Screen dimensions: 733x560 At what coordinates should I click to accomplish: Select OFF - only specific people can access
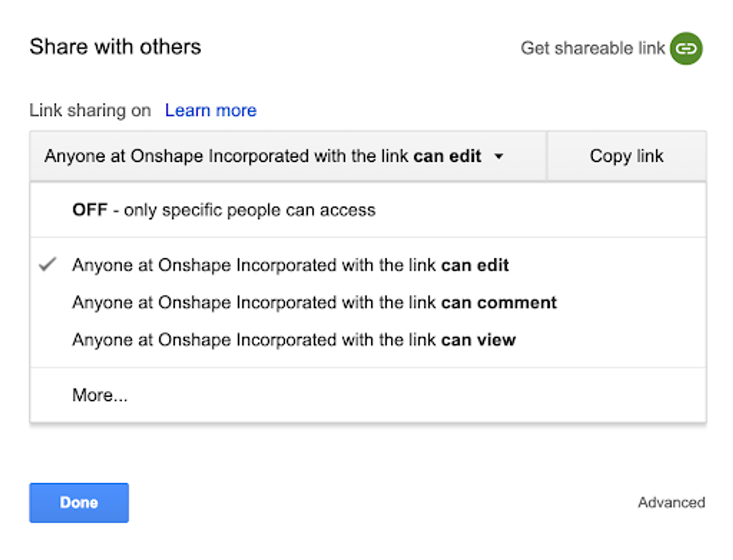pyautogui.click(x=224, y=210)
